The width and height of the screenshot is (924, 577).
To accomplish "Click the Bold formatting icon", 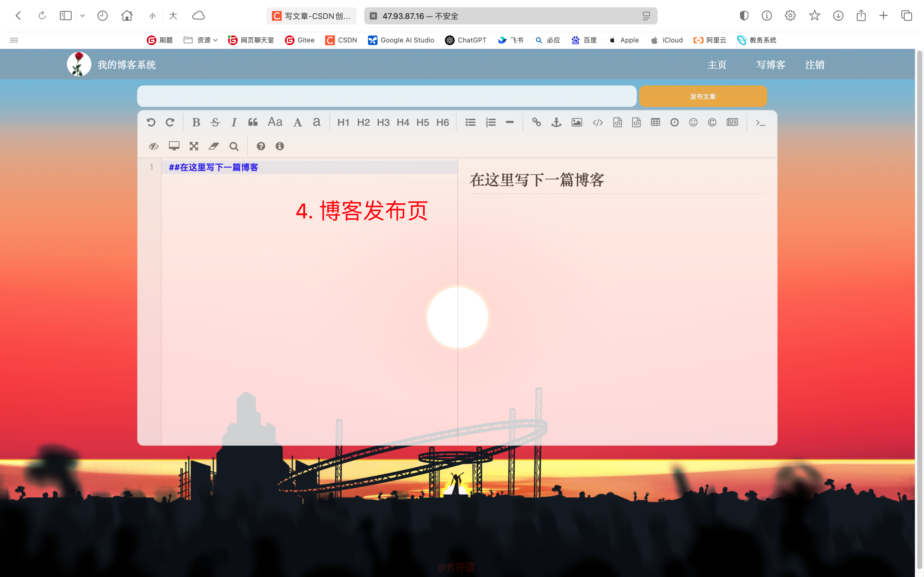I will pyautogui.click(x=196, y=122).
